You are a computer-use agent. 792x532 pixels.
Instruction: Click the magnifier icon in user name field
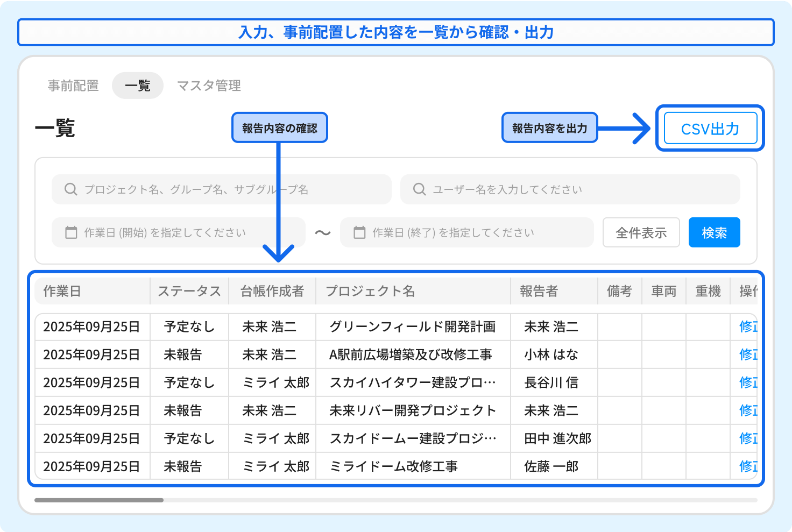coord(419,189)
